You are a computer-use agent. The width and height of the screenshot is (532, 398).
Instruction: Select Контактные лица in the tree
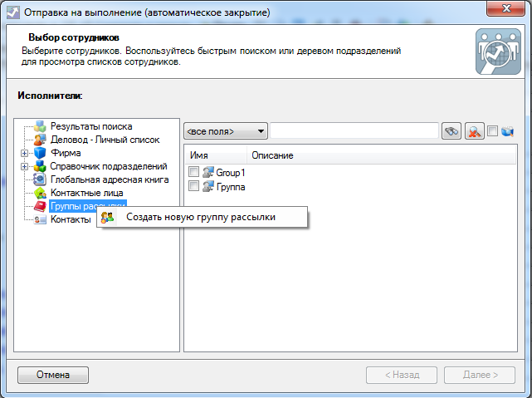(x=85, y=193)
